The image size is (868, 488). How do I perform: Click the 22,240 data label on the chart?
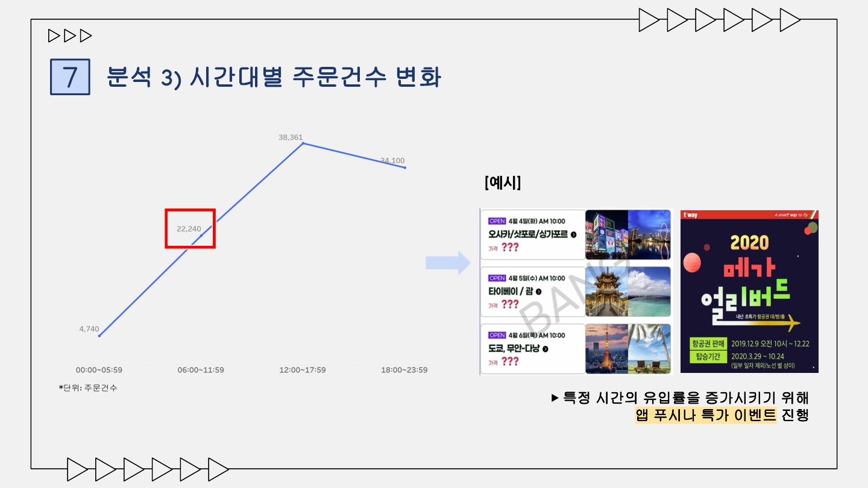[189, 229]
